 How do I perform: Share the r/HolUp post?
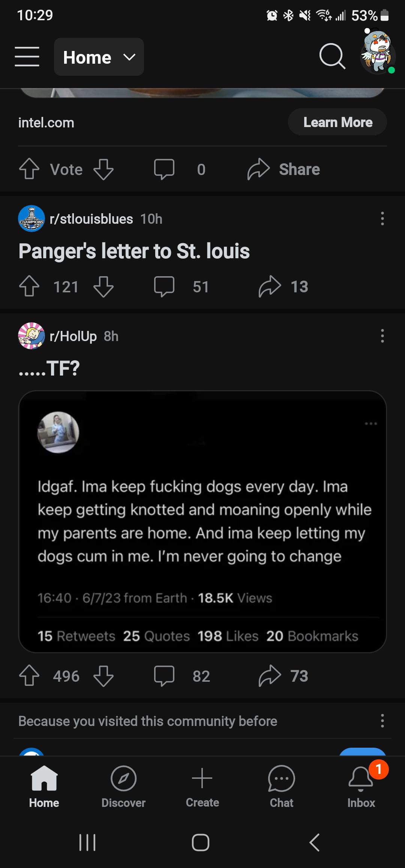(270, 676)
